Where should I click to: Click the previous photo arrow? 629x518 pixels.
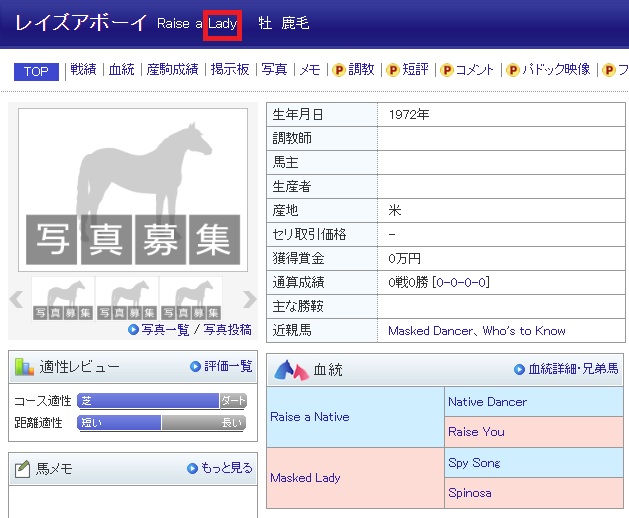pos(16,299)
